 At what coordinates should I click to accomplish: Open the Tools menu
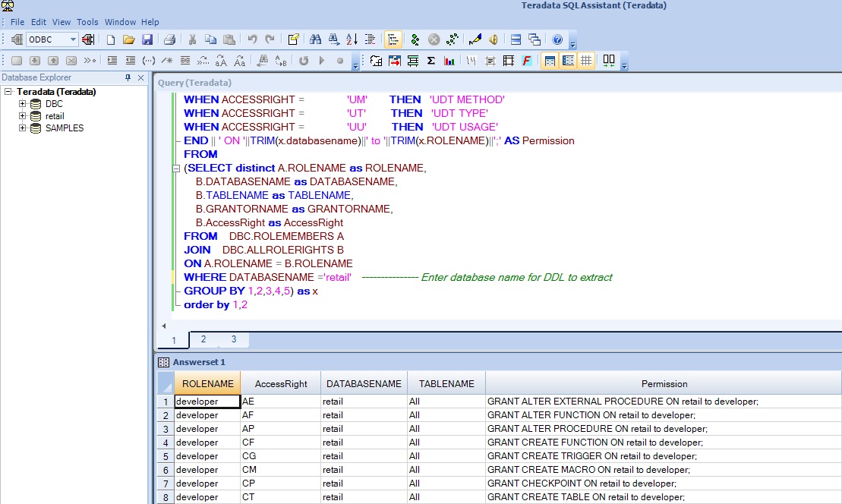(x=87, y=22)
